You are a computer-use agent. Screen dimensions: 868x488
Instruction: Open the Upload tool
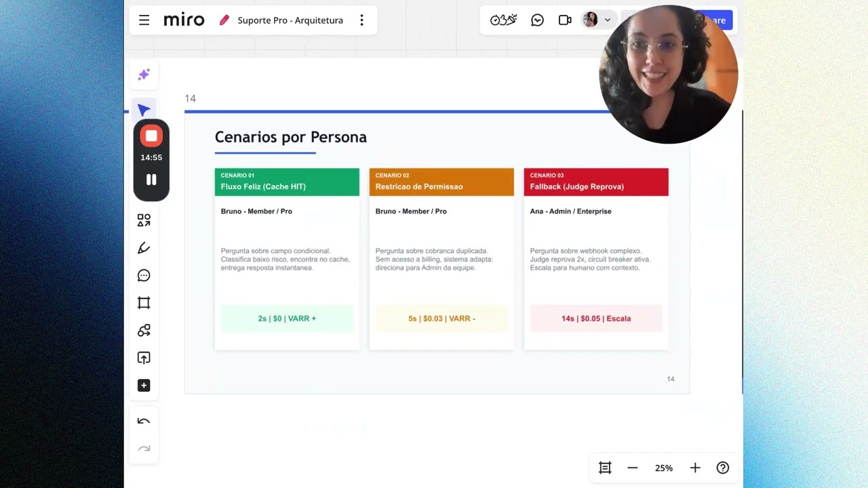tap(144, 358)
